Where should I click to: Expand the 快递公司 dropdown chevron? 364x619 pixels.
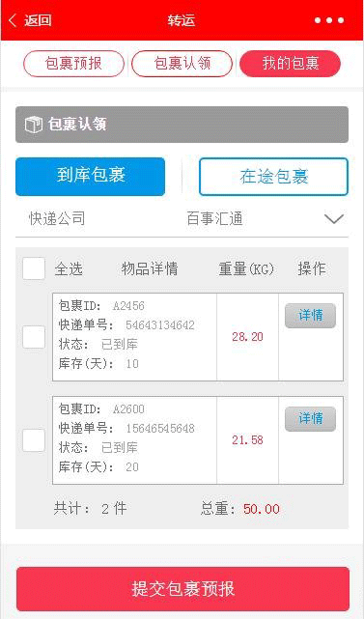pos(334,218)
